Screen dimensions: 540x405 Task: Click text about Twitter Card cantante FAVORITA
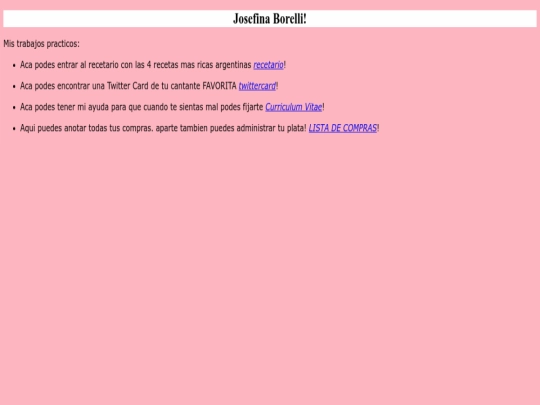128,86
